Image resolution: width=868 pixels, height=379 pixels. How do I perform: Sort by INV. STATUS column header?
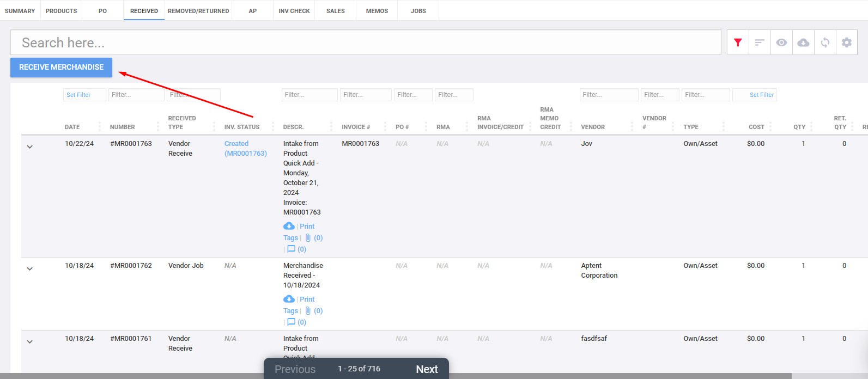pos(242,127)
